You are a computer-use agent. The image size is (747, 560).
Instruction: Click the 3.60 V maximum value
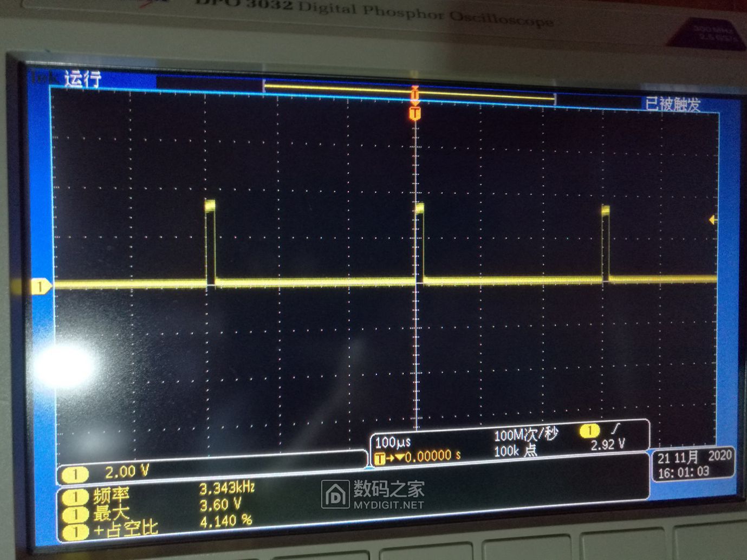pyautogui.click(x=220, y=505)
